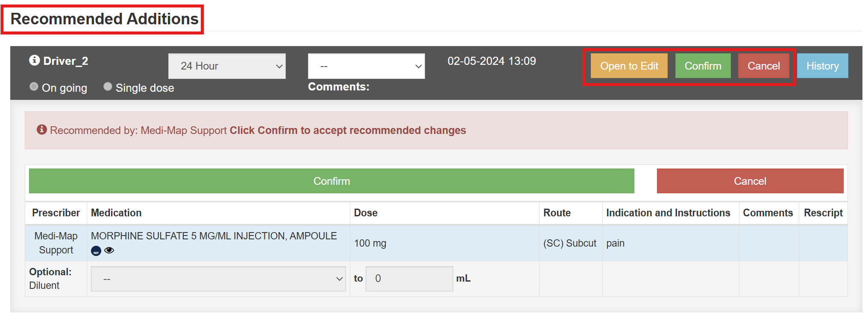Open the Optional Diluent dropdown
The height and width of the screenshot is (320, 868).
pos(218,279)
